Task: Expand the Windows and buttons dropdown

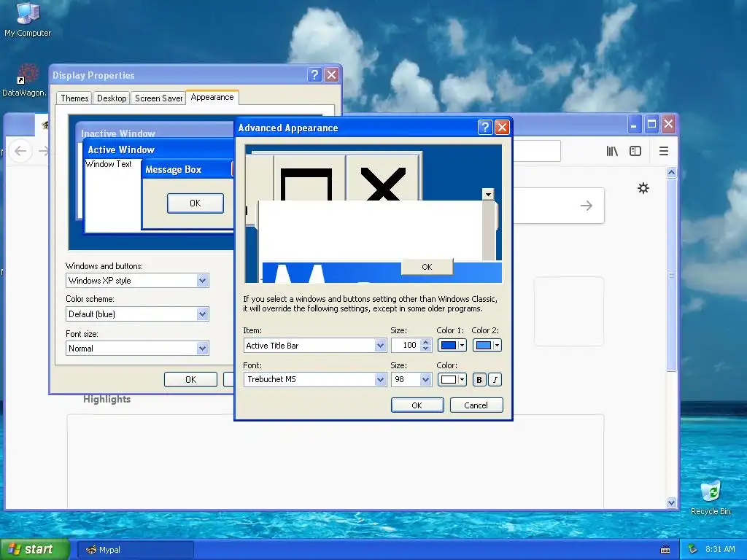Action: pos(203,281)
